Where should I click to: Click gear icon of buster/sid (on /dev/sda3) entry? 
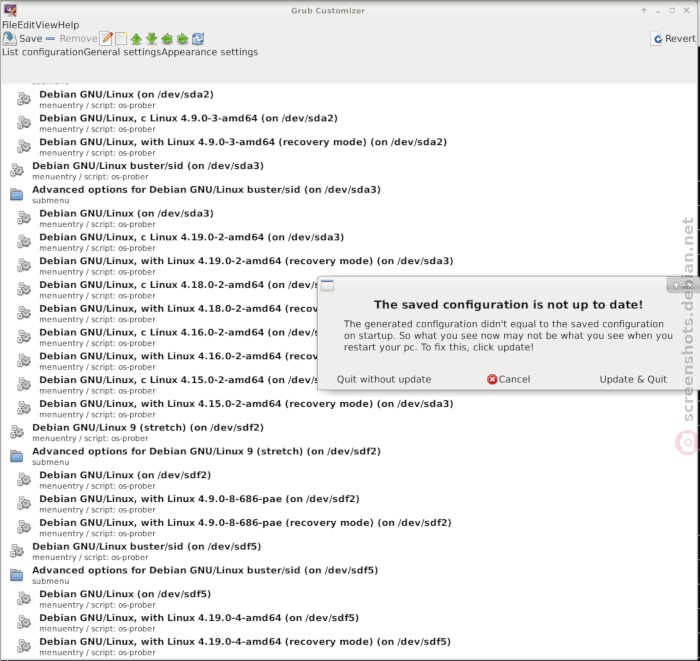(x=17, y=170)
